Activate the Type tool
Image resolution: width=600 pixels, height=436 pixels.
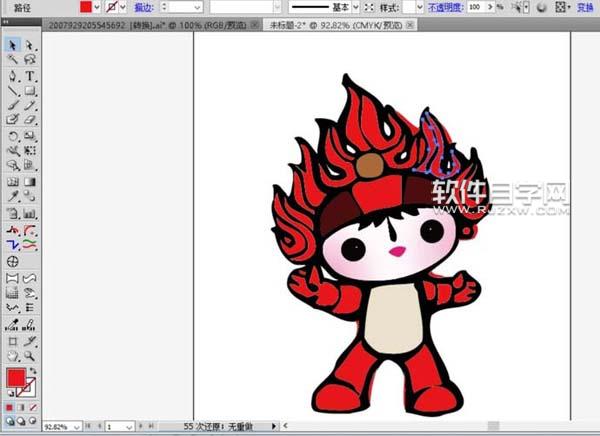click(30, 75)
